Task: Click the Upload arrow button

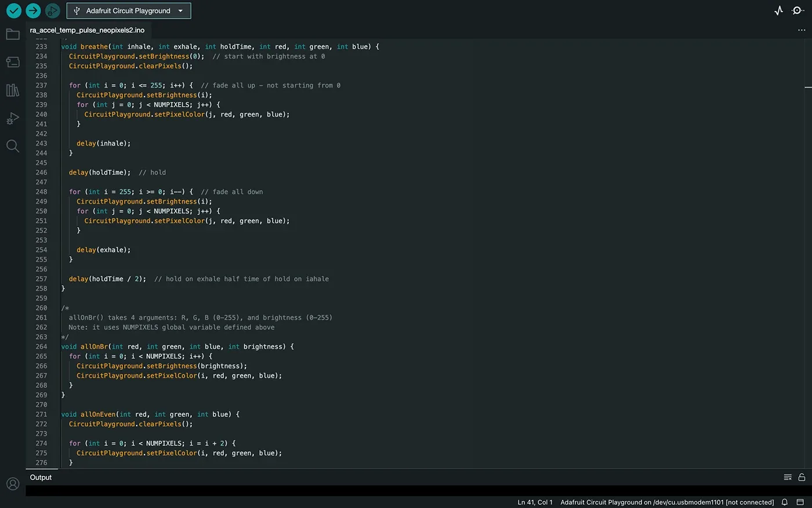Action: tap(33, 10)
